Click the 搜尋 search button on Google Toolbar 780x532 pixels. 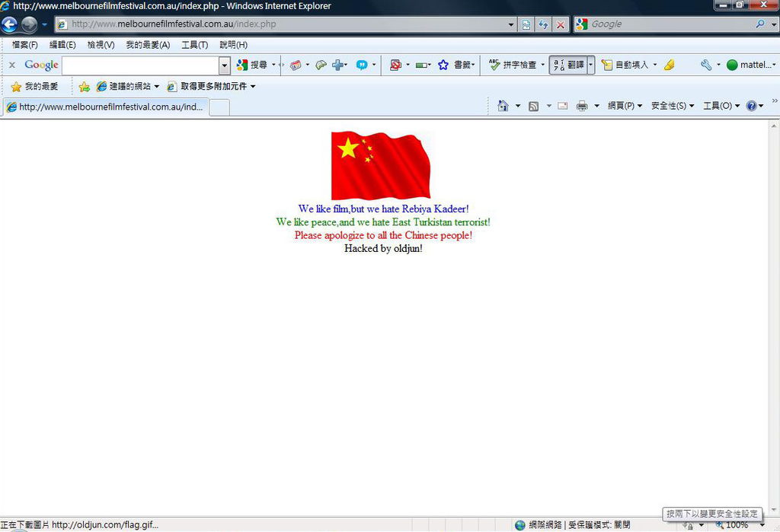tap(252, 65)
